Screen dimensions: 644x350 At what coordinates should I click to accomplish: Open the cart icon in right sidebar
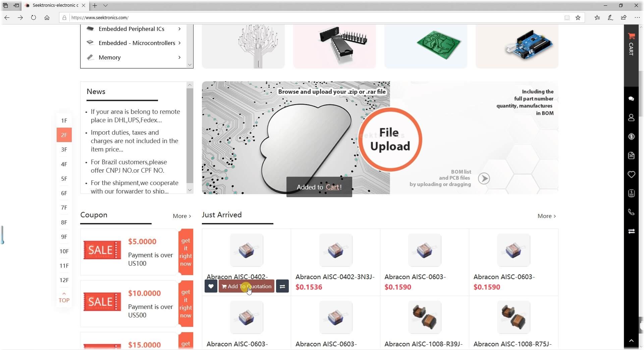click(x=631, y=44)
